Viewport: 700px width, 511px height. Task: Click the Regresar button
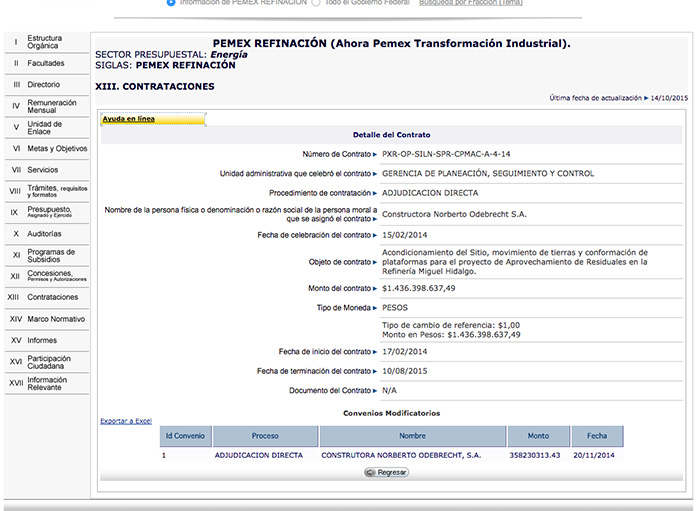point(386,472)
